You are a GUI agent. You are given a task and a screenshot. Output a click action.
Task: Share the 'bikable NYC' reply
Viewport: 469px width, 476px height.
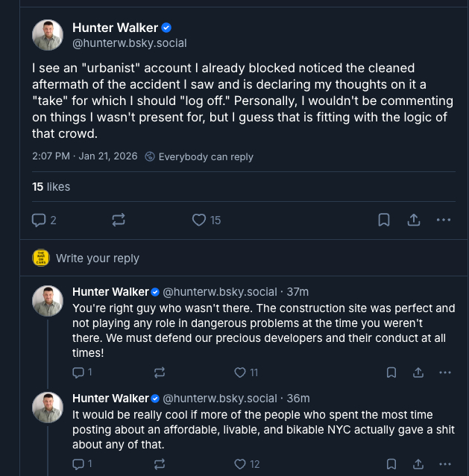(x=418, y=464)
